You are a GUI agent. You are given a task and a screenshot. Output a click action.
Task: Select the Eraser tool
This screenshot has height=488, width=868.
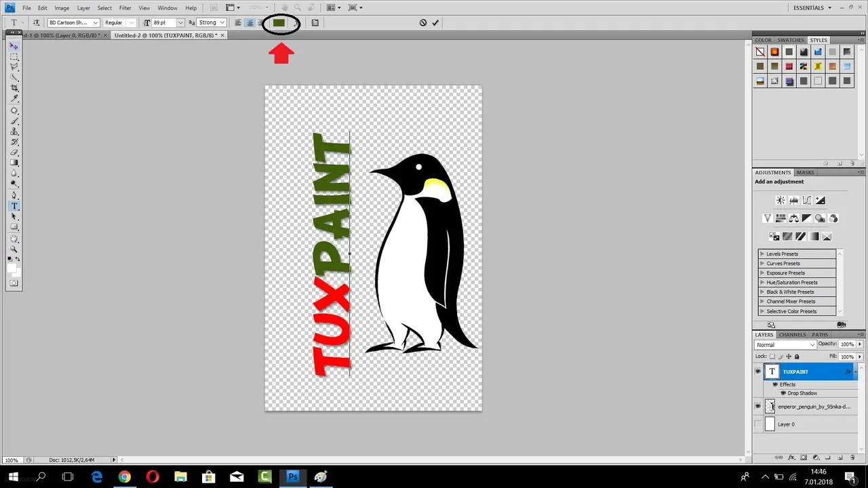coord(14,152)
